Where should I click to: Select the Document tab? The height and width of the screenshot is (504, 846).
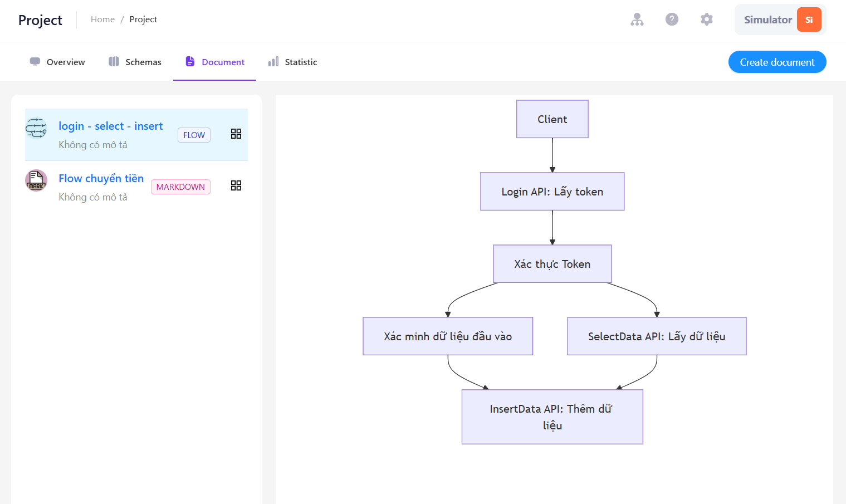coord(215,62)
